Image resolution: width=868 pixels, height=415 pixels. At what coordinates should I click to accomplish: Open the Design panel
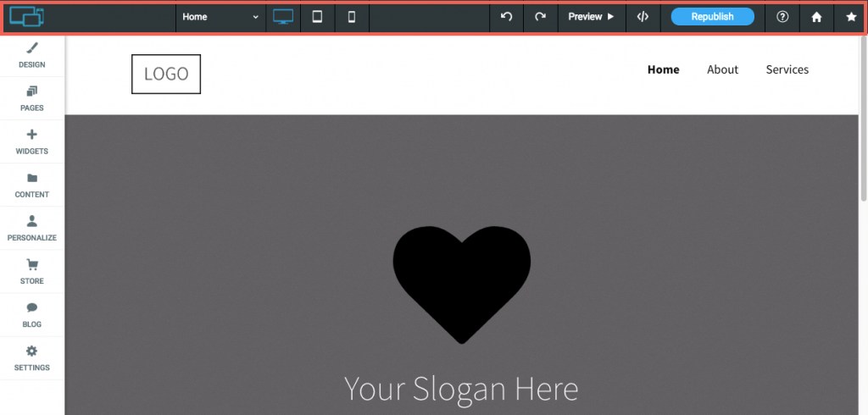pos(32,55)
